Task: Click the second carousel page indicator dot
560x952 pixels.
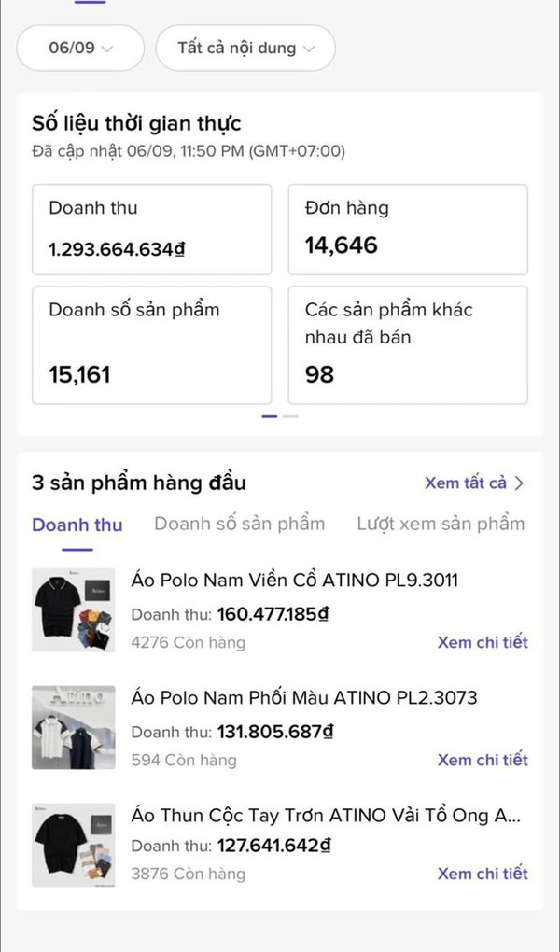Action: 290,416
